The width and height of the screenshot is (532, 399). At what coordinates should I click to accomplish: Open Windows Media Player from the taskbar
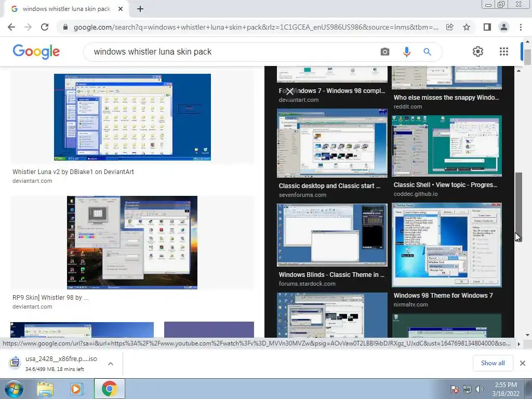tap(77, 389)
